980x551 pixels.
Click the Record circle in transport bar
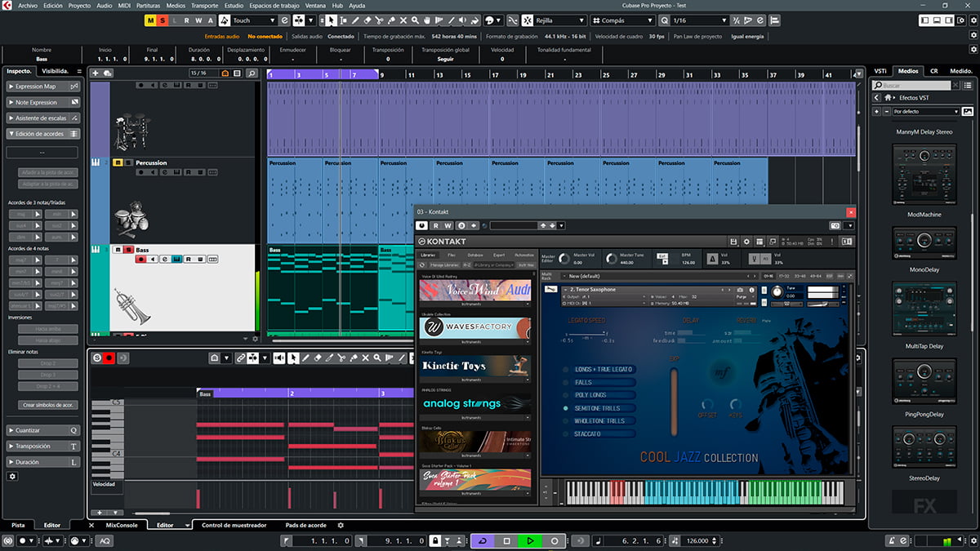pyautogui.click(x=555, y=540)
